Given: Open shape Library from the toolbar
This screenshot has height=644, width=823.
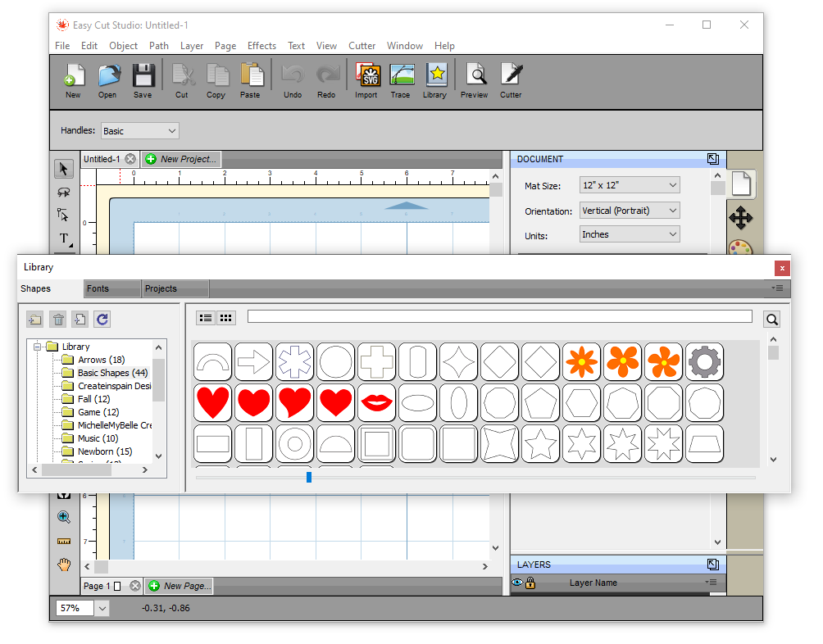Looking at the screenshot, I should click(435, 77).
